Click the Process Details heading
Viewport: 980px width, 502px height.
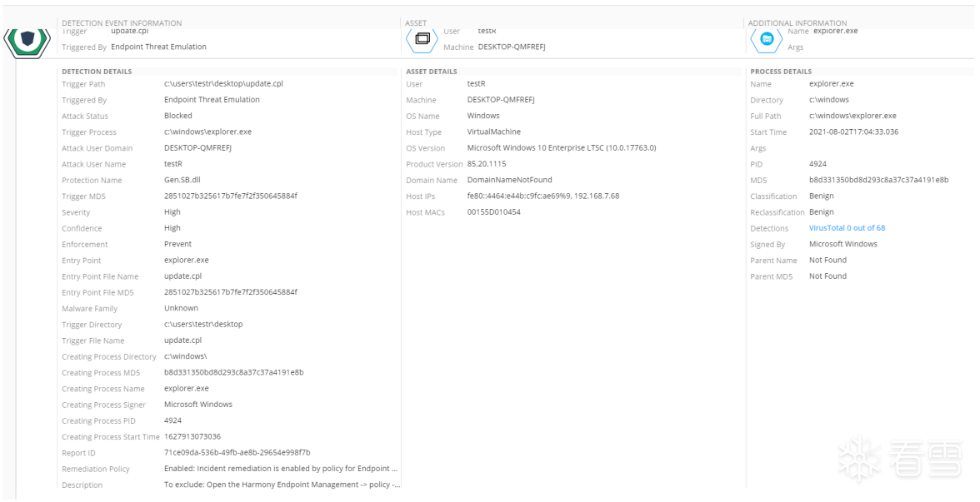781,72
